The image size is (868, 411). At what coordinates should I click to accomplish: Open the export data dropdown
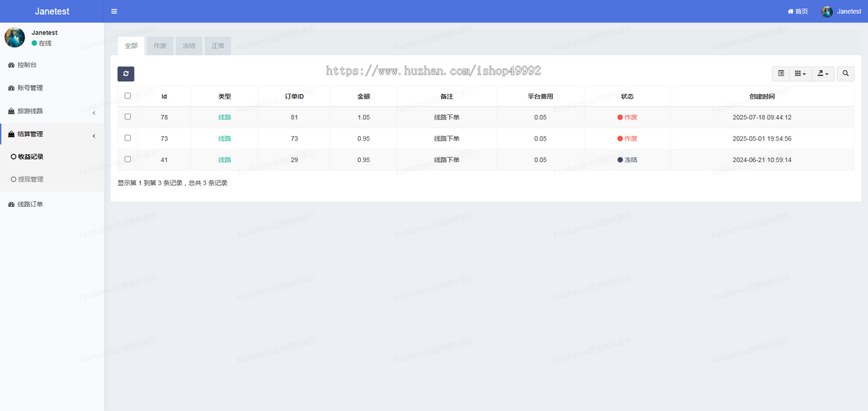(822, 74)
